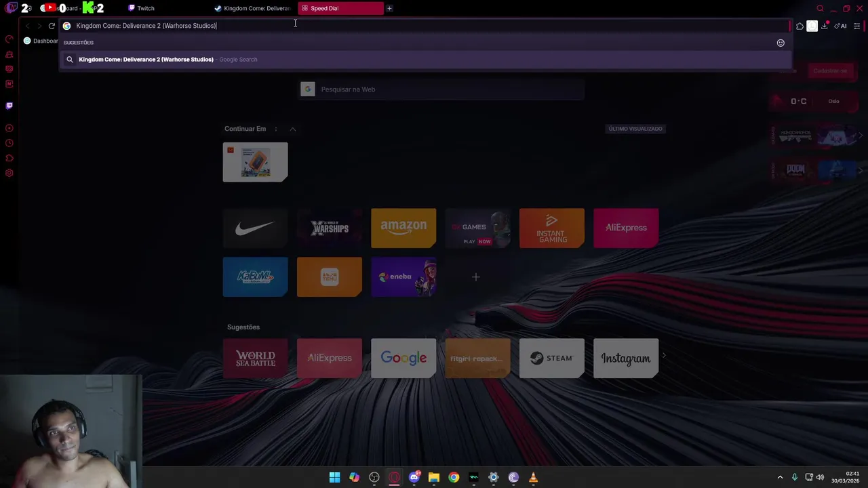The width and height of the screenshot is (868, 488).
Task: Open World Sea Battle suggestion tile
Action: pyautogui.click(x=255, y=358)
